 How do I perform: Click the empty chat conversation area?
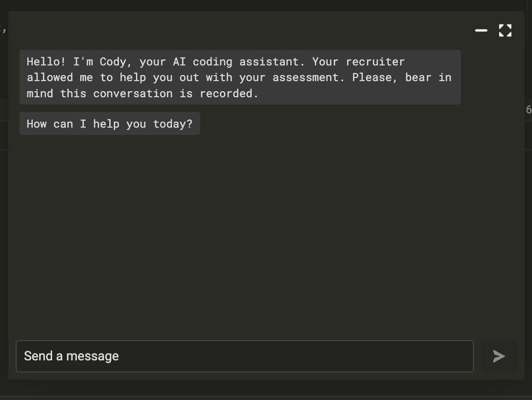click(x=240, y=230)
